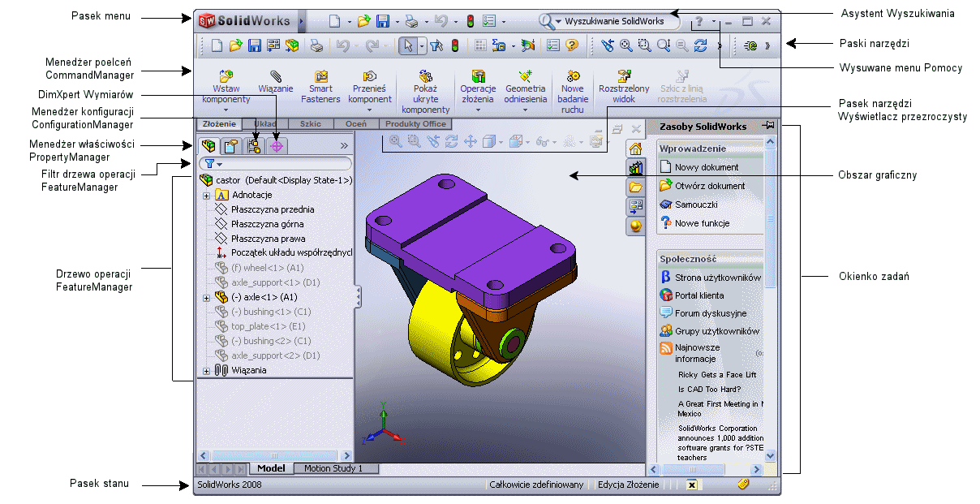
Task: Toggle the arrow select tool button
Action: [x=408, y=45]
